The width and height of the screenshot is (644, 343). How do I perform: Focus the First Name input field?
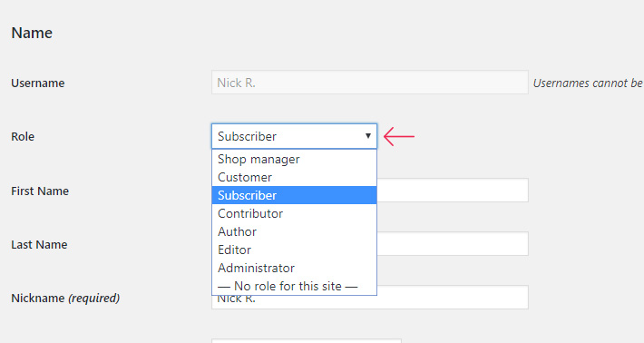click(453, 191)
